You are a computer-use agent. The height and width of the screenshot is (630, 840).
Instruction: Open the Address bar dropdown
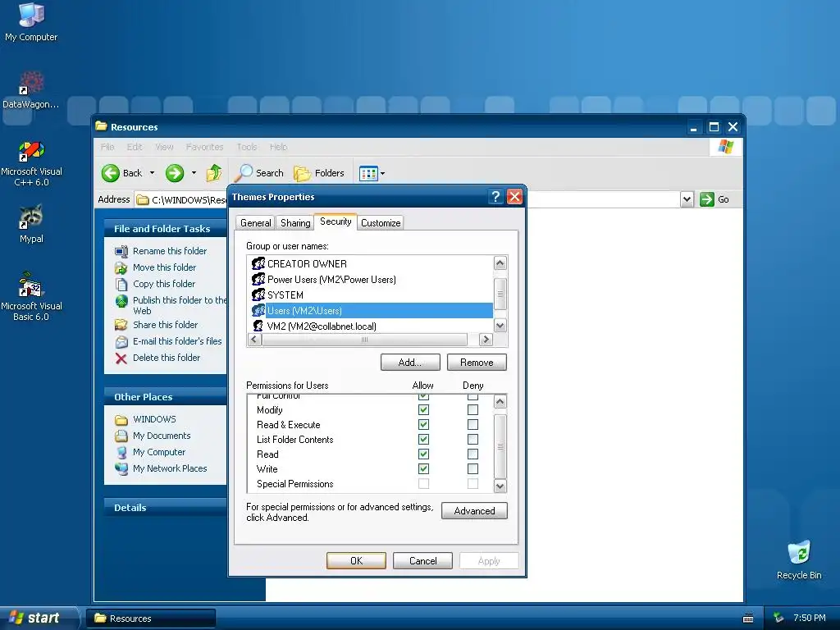687,200
